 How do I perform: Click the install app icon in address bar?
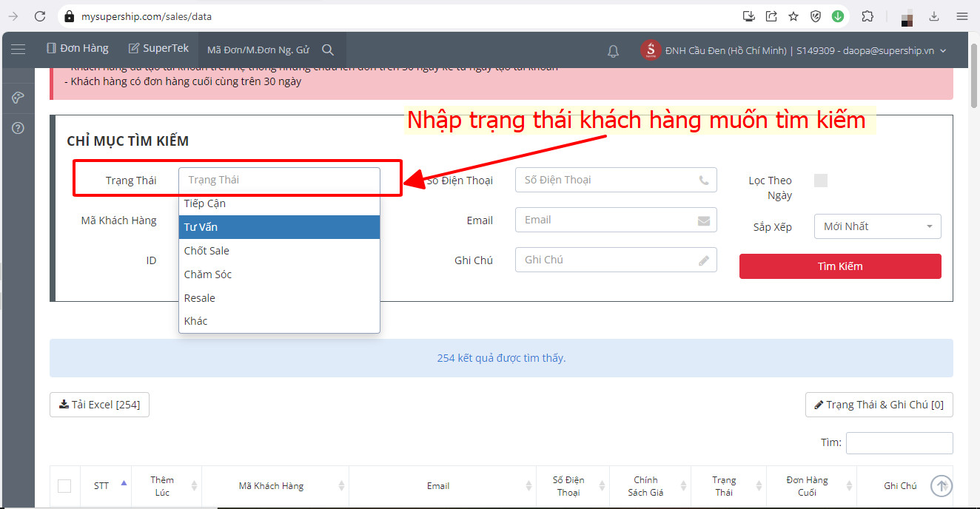(749, 16)
